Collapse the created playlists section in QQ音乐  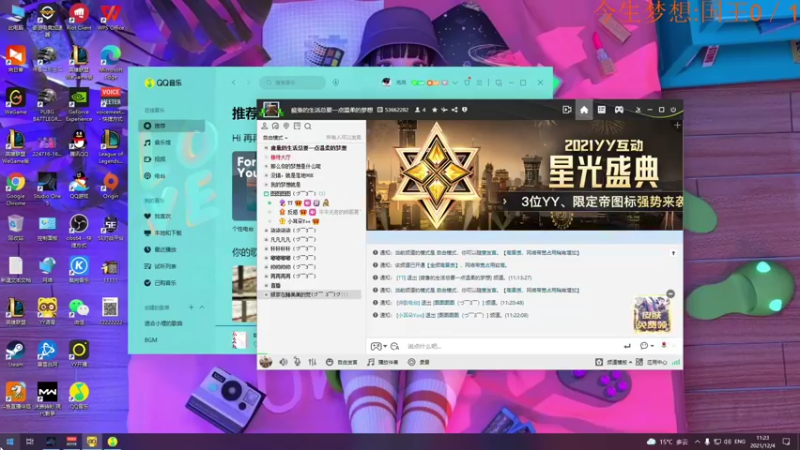click(x=202, y=307)
